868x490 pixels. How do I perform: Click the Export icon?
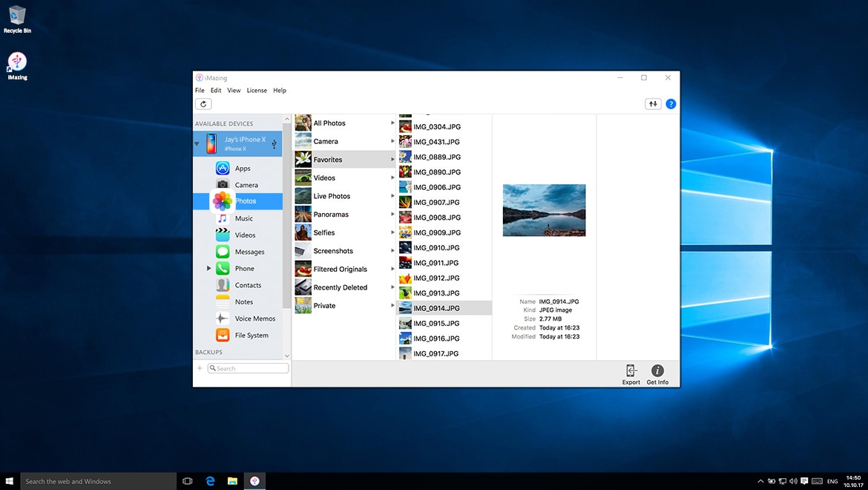(x=631, y=371)
